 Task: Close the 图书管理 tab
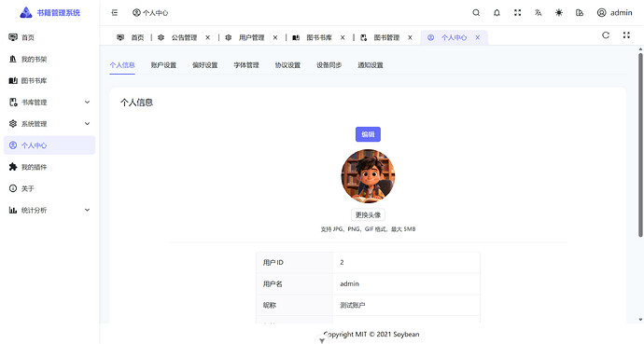pos(410,37)
